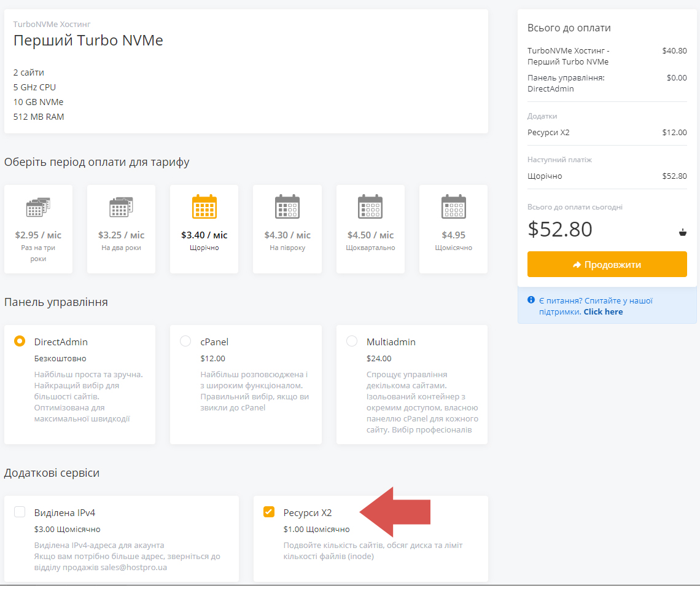Uncheck the Ресурси X2 checkbox

(269, 512)
